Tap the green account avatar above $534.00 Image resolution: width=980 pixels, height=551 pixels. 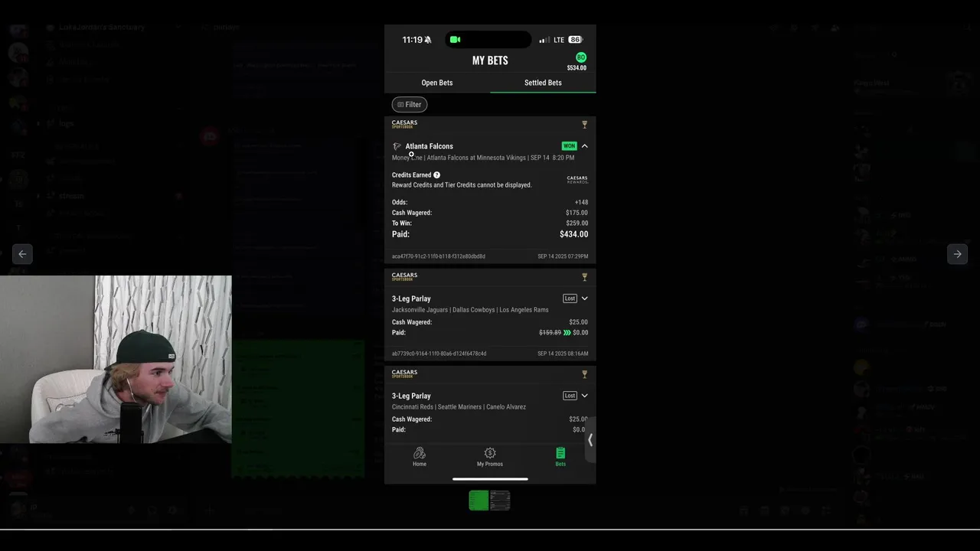[x=581, y=57]
